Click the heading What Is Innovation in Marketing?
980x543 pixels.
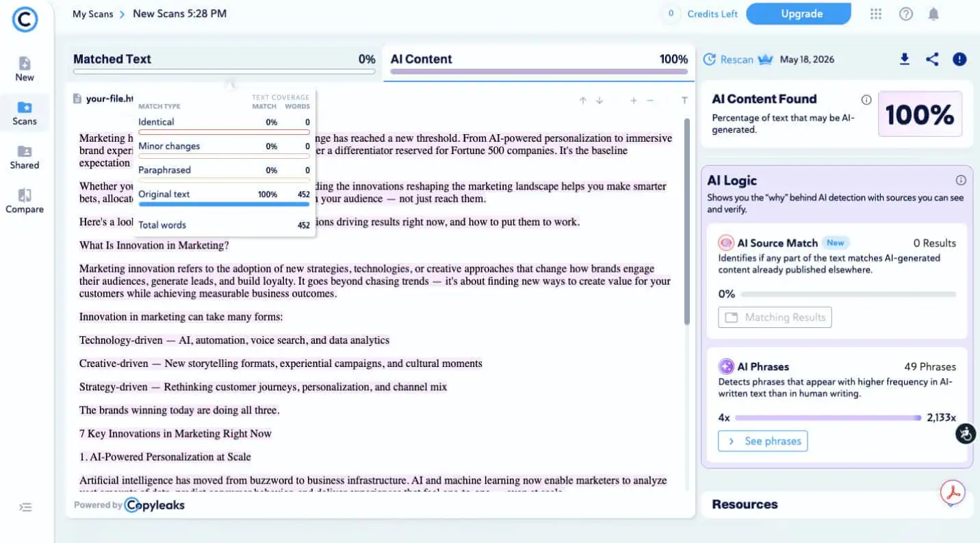154,245
